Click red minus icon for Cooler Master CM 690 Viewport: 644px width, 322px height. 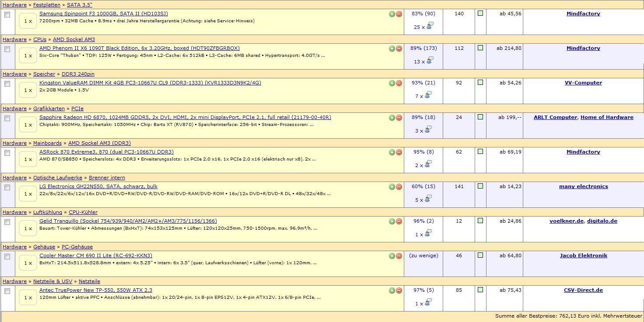tap(399, 256)
